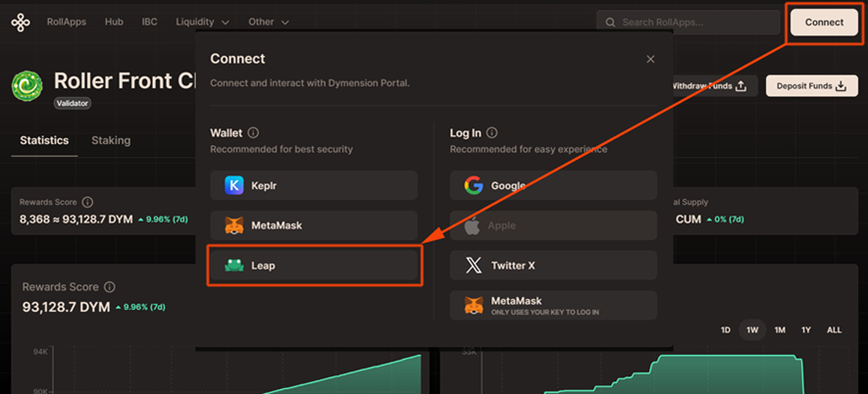Click the Apple logo icon
Image resolution: width=868 pixels, height=394 pixels.
pyautogui.click(x=472, y=225)
